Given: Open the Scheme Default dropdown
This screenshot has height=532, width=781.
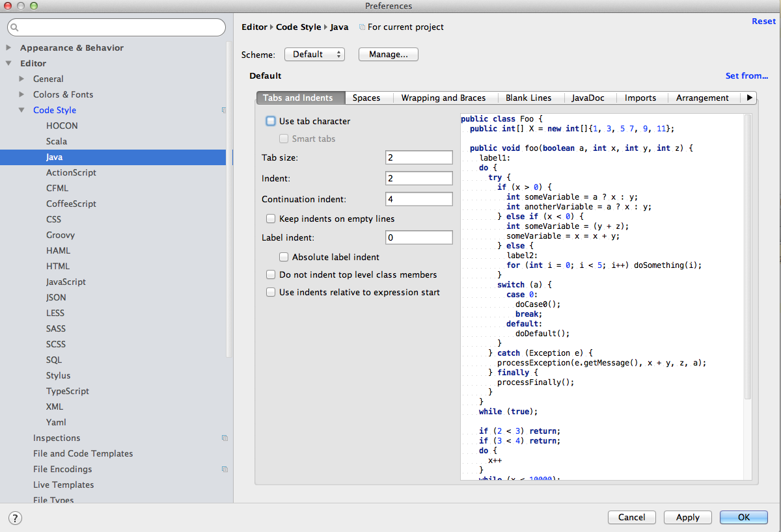Looking at the screenshot, I should (x=314, y=55).
